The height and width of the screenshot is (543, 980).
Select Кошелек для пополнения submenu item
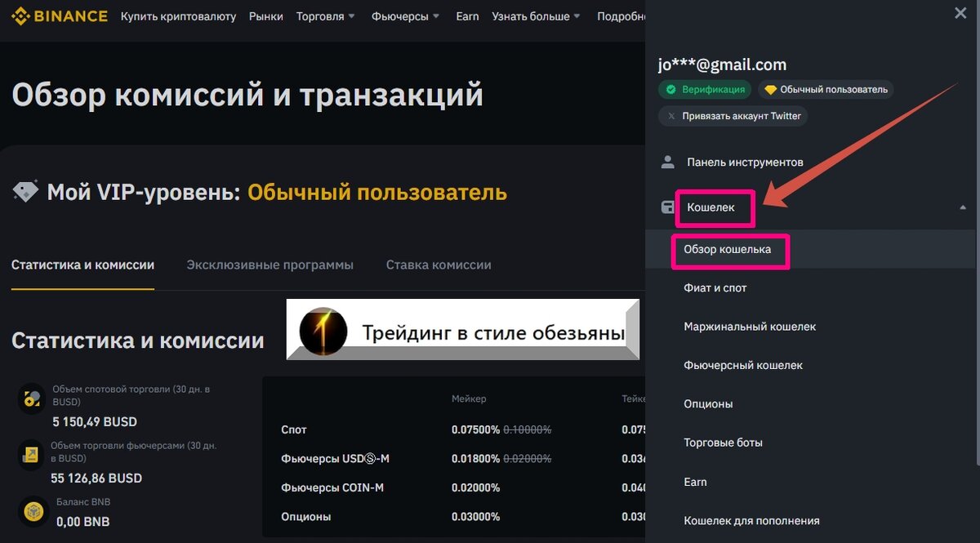(751, 520)
